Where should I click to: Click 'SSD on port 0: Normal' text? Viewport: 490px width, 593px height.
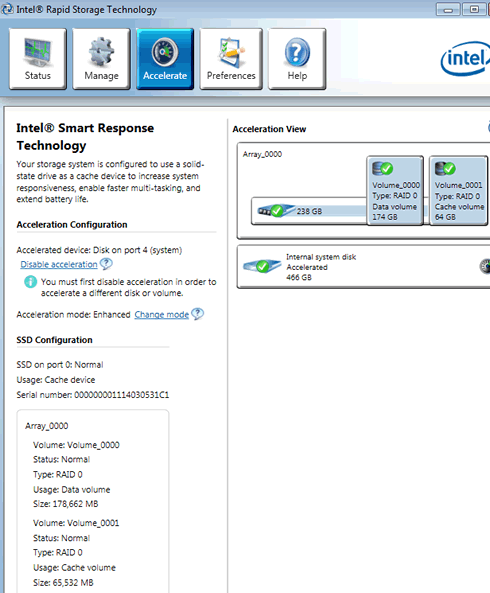(60, 365)
